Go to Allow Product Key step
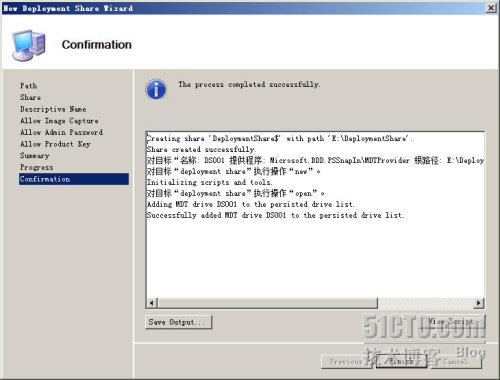This screenshot has height=380, width=500. [55, 144]
